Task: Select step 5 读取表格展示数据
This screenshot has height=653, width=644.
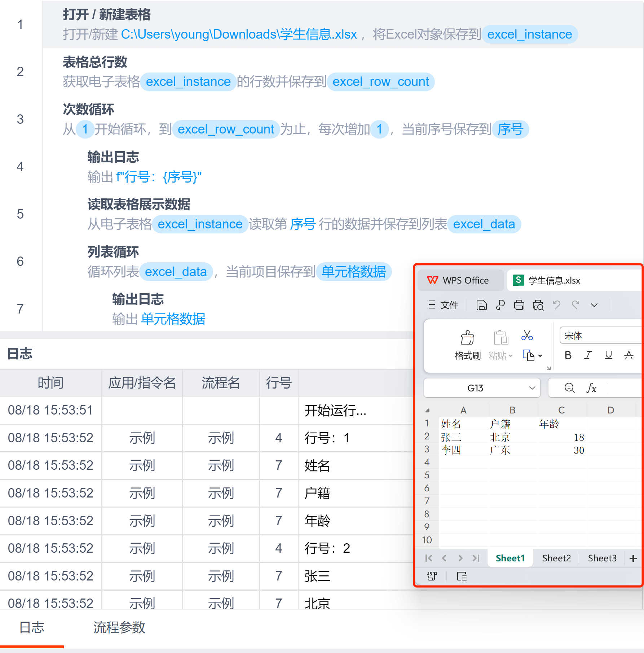Action: coord(139,205)
